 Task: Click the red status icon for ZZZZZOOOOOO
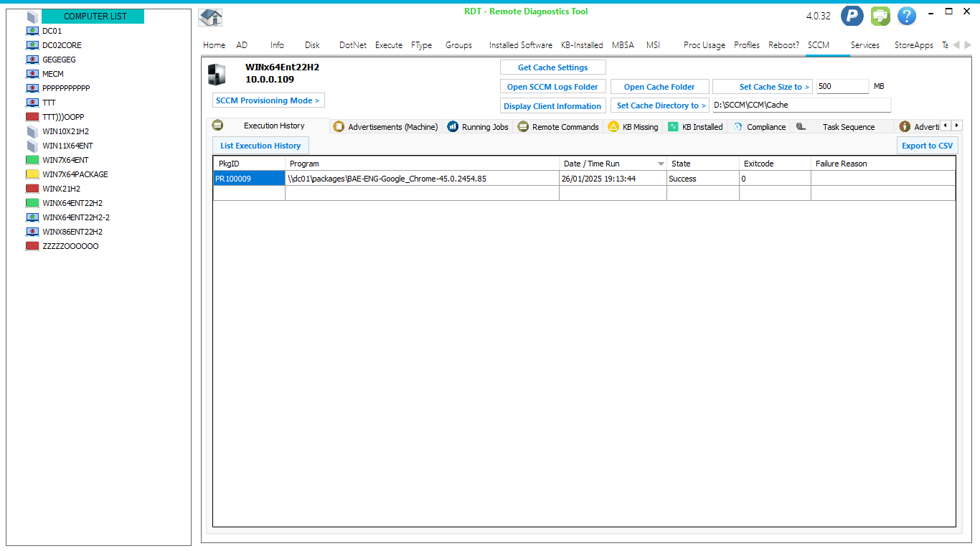(32, 246)
